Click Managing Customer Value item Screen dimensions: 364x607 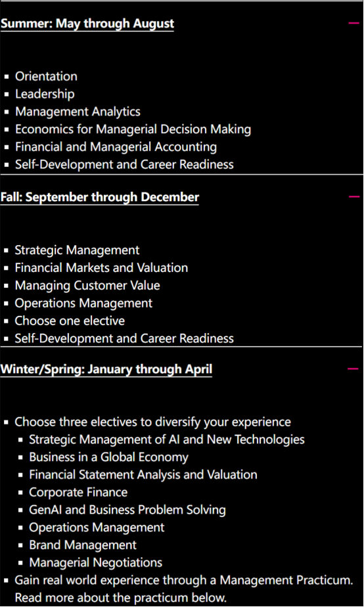[87, 285]
